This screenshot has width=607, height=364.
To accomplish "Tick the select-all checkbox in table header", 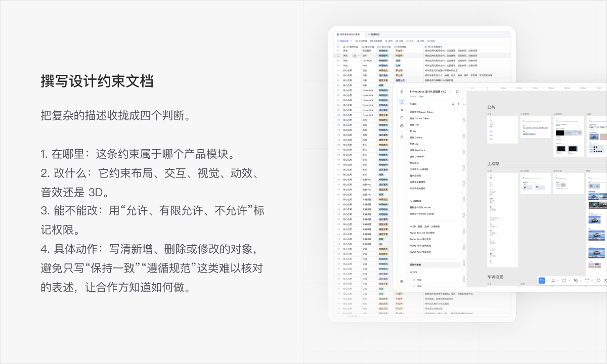I will coord(338,47).
